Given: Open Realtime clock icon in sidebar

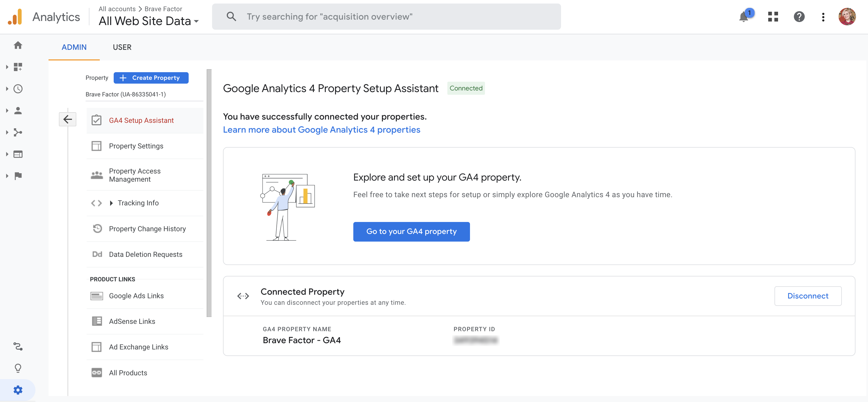Looking at the screenshot, I should tap(18, 89).
